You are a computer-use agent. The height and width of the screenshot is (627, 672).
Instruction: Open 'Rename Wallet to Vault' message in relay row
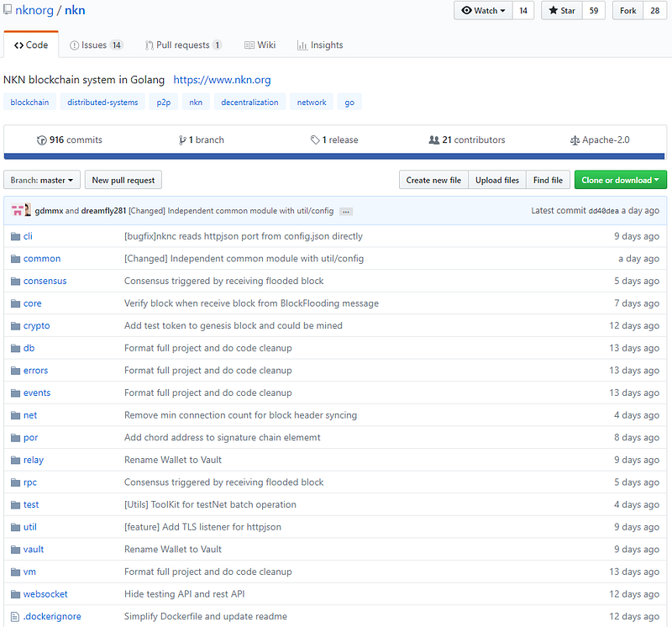[x=173, y=460]
